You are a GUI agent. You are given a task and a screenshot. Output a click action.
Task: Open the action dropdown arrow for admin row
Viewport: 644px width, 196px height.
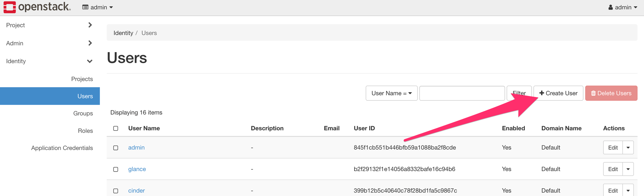[628, 147]
